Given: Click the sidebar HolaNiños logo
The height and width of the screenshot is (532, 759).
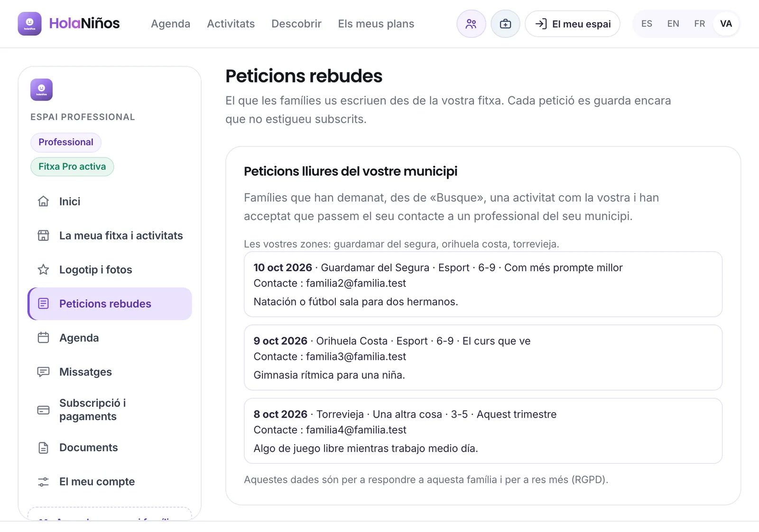Looking at the screenshot, I should point(41,90).
